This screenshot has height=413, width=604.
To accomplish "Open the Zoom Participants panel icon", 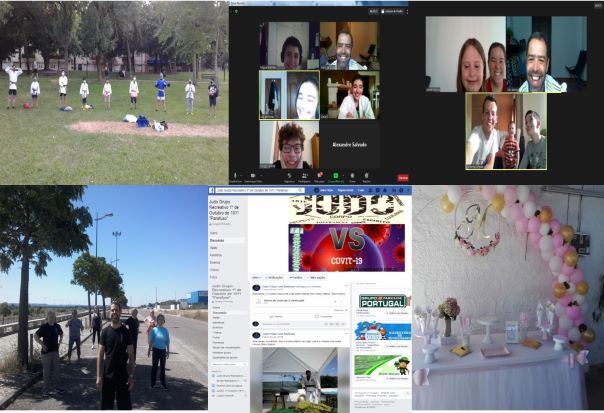I will point(303,176).
